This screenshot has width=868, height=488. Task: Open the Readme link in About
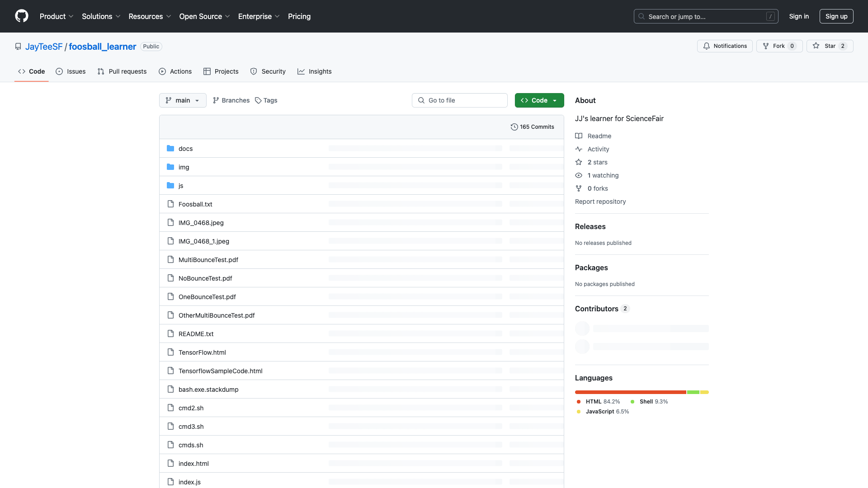pyautogui.click(x=599, y=136)
